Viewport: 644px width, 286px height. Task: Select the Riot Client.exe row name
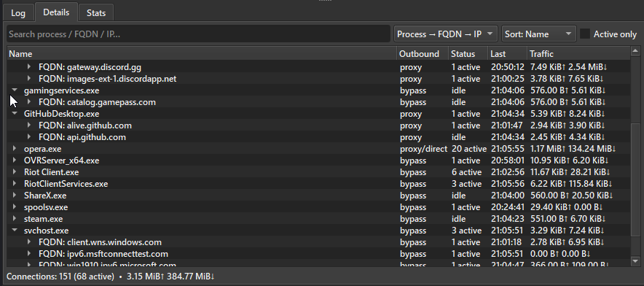pos(51,172)
